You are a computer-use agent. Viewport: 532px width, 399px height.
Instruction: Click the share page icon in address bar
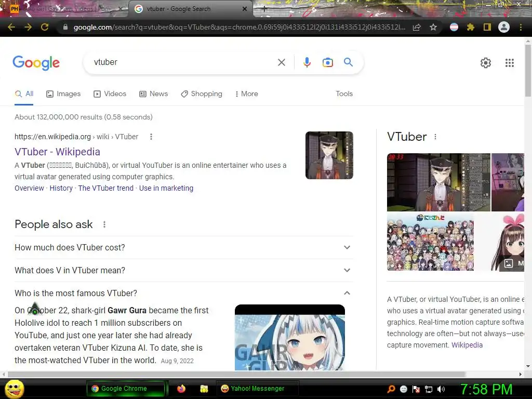[x=417, y=27]
